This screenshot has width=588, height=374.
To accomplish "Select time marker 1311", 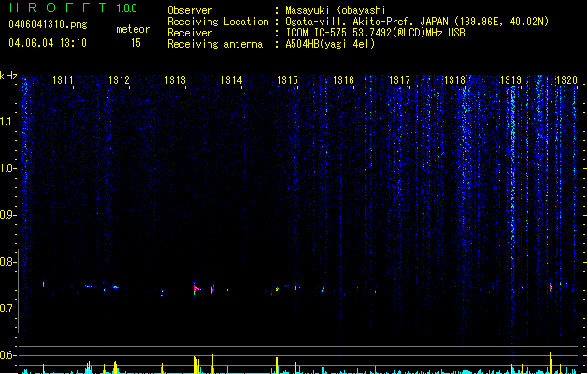I will coord(63,80).
